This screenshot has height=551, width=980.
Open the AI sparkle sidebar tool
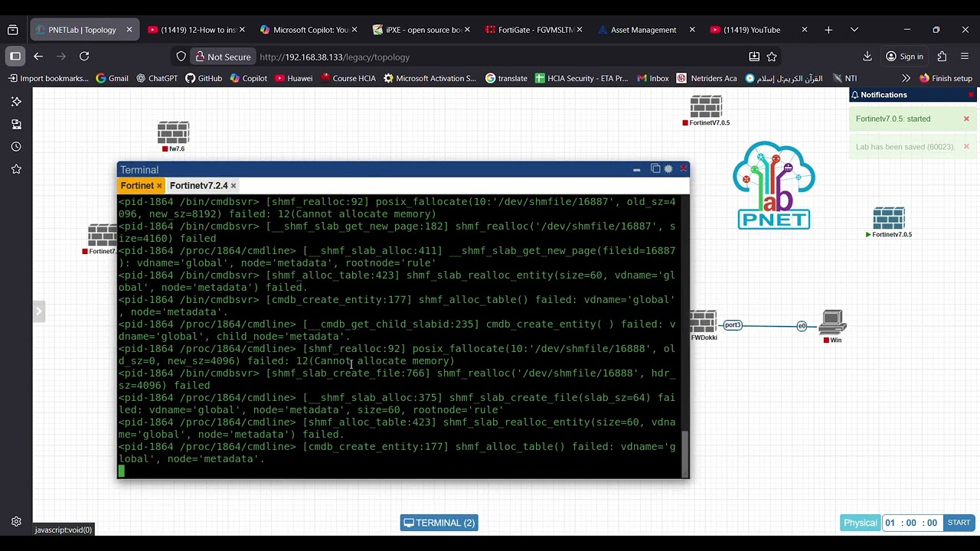16,101
